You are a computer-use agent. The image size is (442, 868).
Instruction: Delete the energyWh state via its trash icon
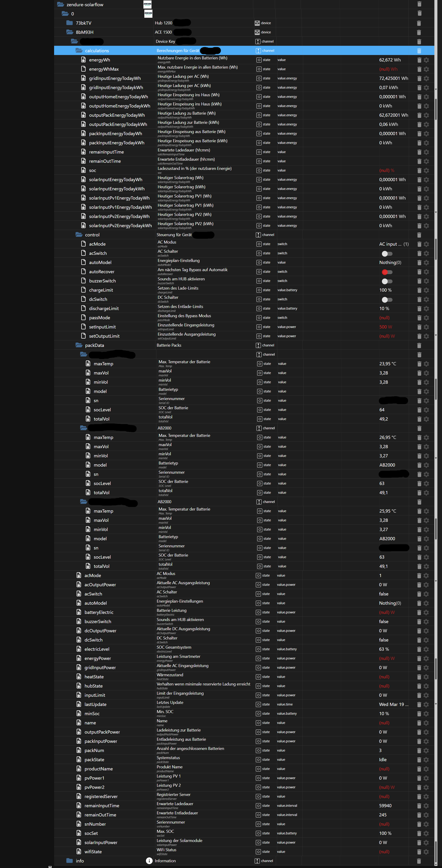pyautogui.click(x=419, y=60)
